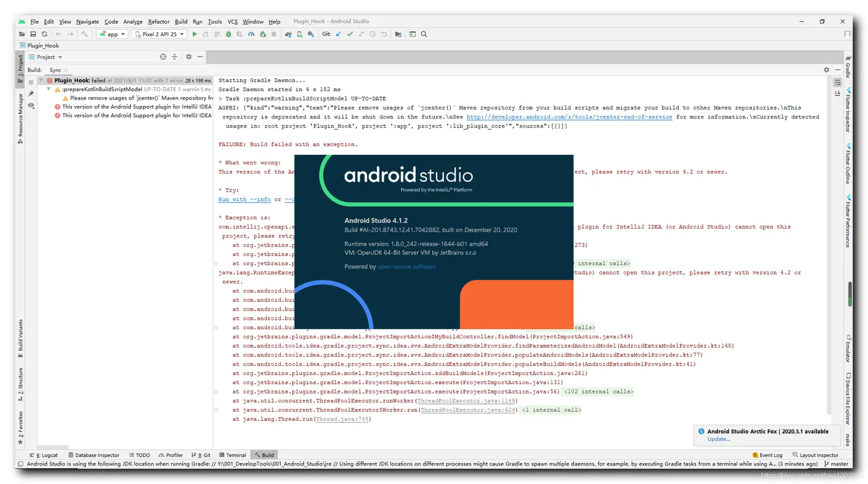The height and width of the screenshot is (484, 868).
Task: Click the Collapse All icon in Project panel
Action: (x=174, y=56)
